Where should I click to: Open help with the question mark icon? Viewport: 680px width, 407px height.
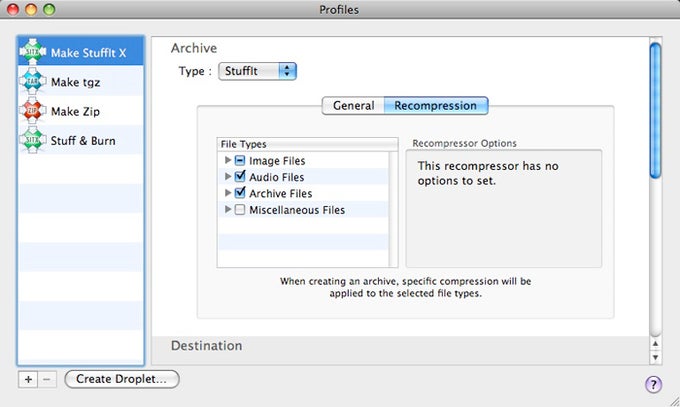click(x=653, y=384)
